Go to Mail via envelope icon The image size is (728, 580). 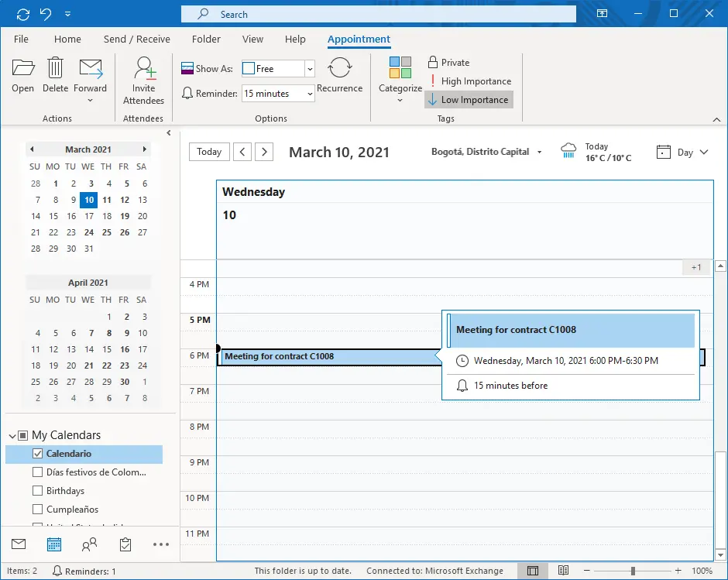[x=19, y=544]
